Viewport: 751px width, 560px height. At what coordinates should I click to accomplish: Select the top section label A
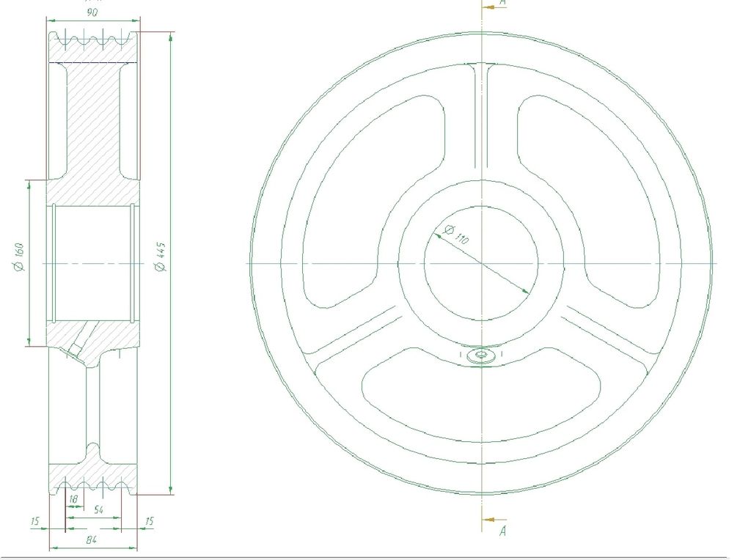pyautogui.click(x=503, y=3)
